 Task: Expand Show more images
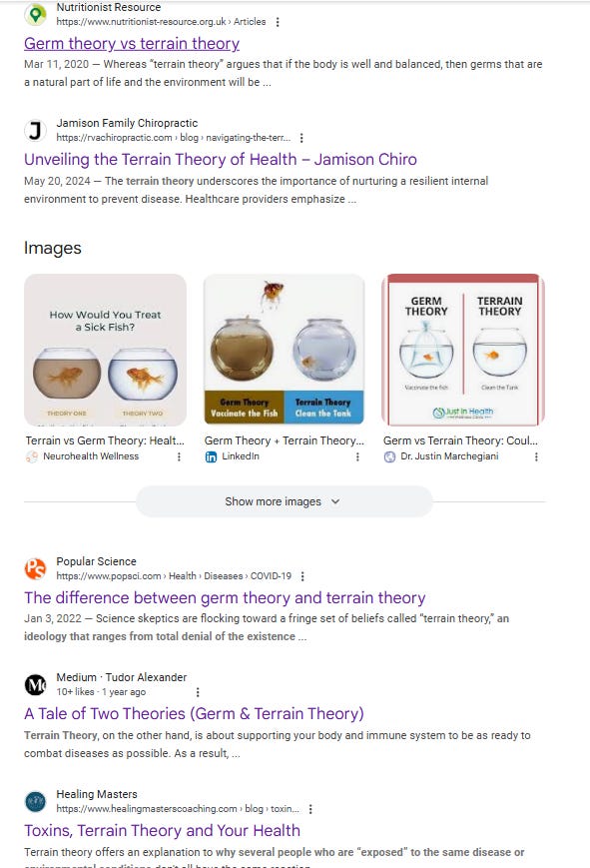pyautogui.click(x=284, y=501)
